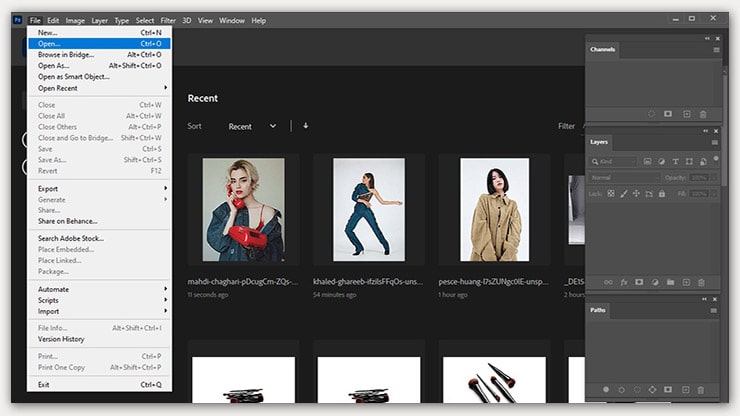
Task: Create a new layer in Layers panel
Action: (x=686, y=282)
